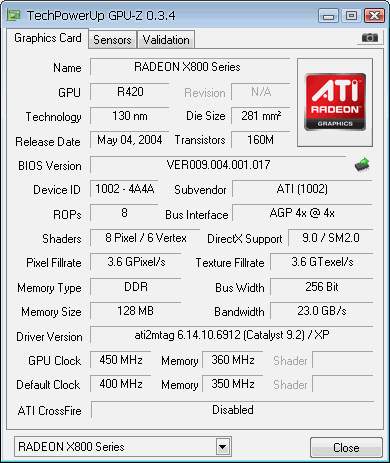Click the GPU field showing R420
This screenshot has height=463, width=390.
tap(130, 92)
